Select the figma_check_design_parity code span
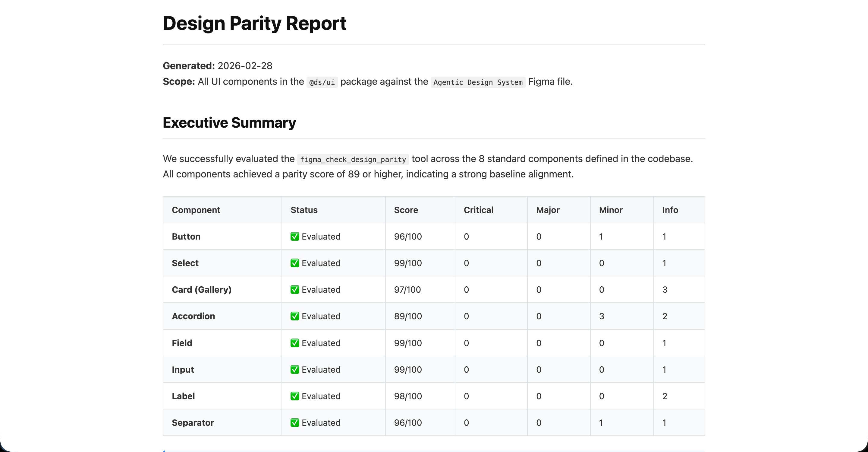 pyautogui.click(x=353, y=159)
